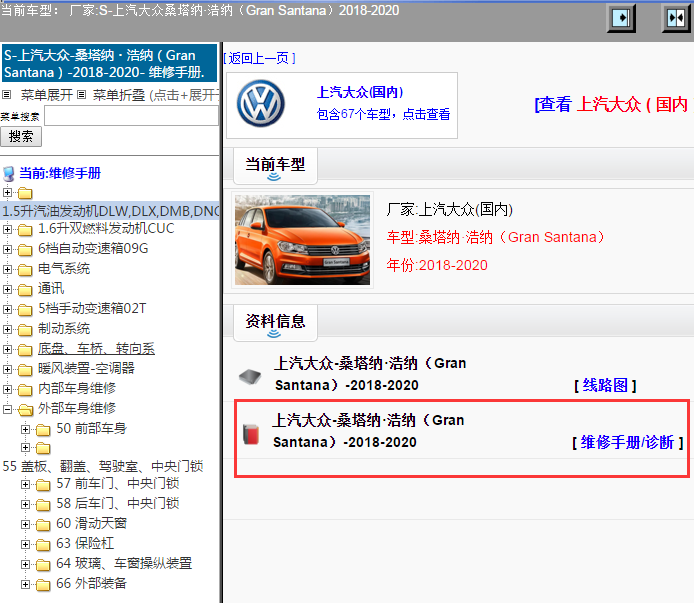Expand the 通讯 tree node

pos(7,289)
